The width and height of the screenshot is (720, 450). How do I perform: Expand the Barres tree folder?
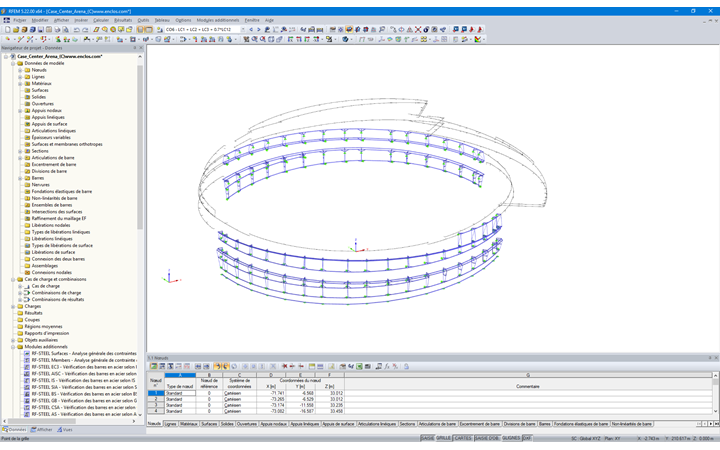coord(20,178)
